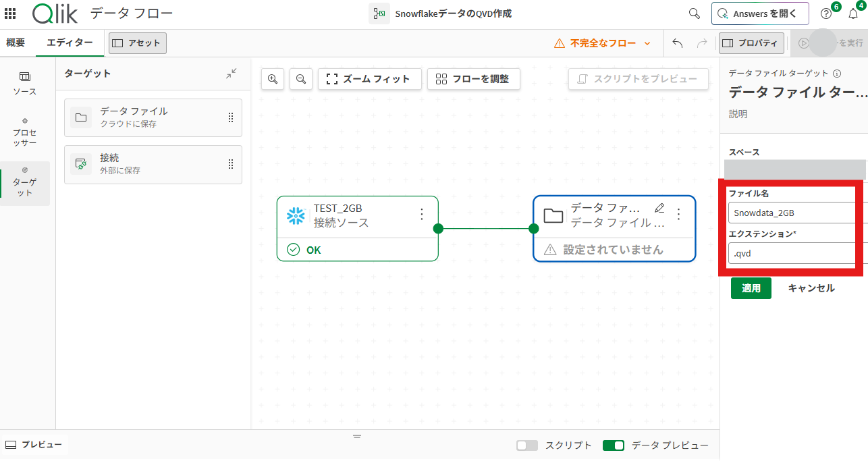Click the 適用 apply button

click(751, 288)
